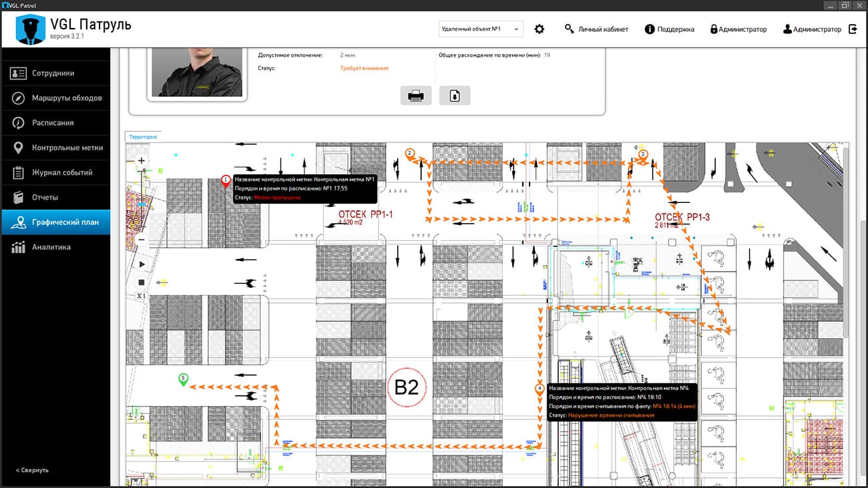The width and height of the screenshot is (868, 488).
Task: Print the report with the printer button
Action: point(416,95)
